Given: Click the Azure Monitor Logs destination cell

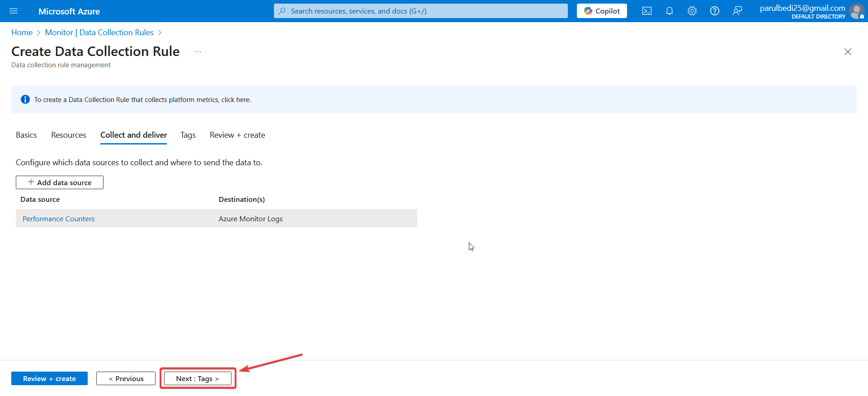Looking at the screenshot, I should (x=250, y=219).
